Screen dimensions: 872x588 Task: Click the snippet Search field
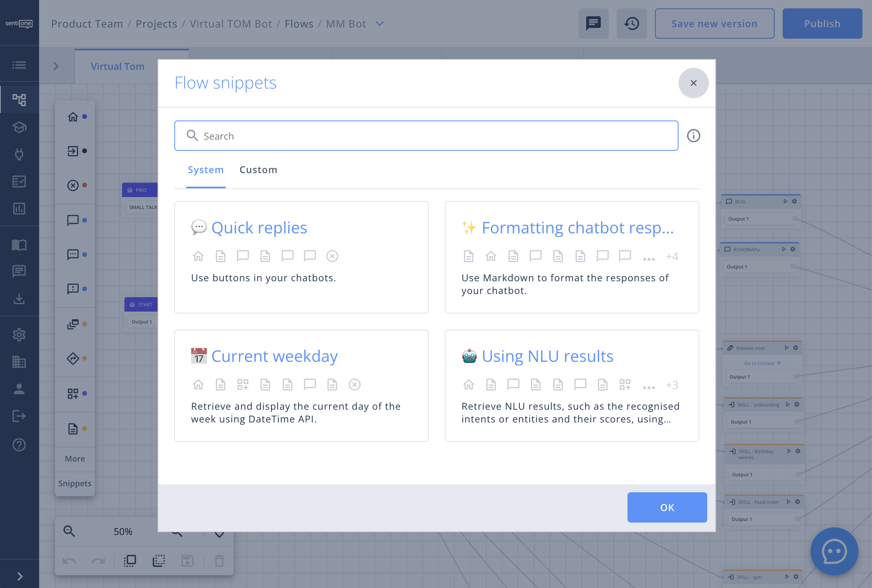(426, 136)
